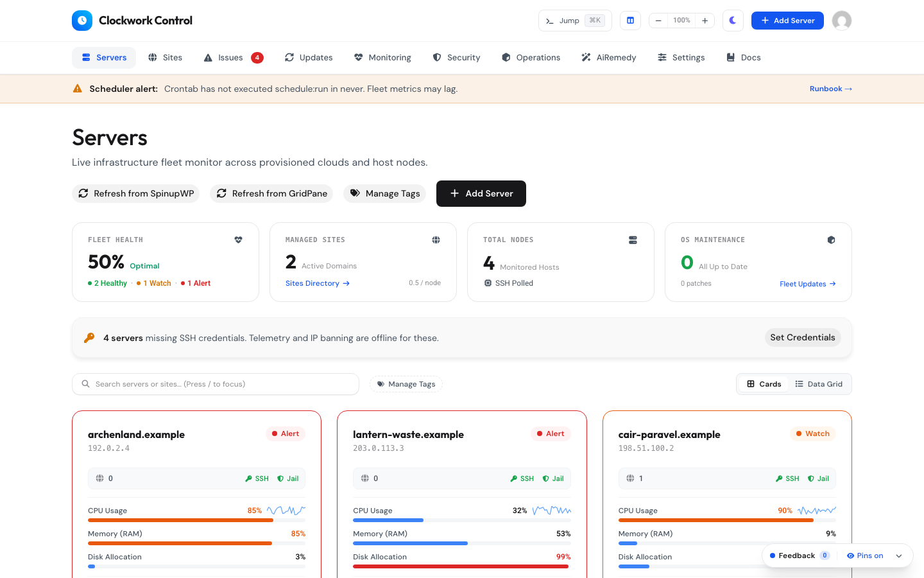Image resolution: width=924 pixels, height=578 pixels.
Task: Click archenland.example CPU usage bar
Action: click(x=196, y=520)
